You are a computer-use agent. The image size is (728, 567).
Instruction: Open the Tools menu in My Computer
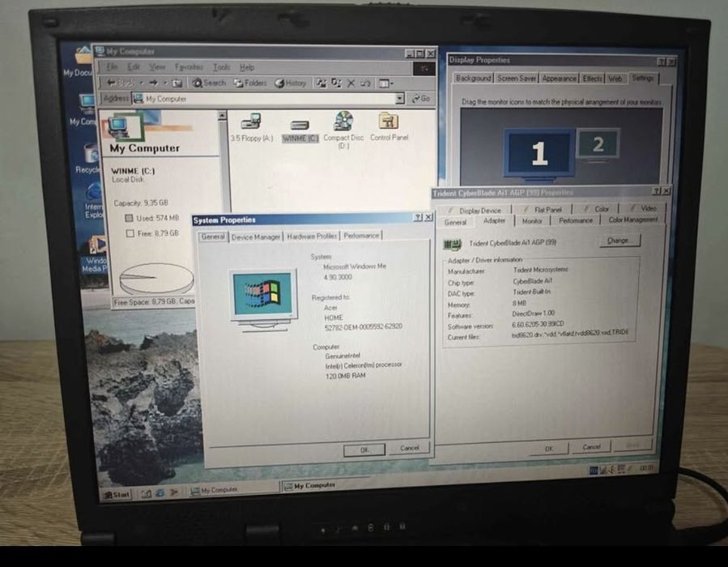click(221, 67)
